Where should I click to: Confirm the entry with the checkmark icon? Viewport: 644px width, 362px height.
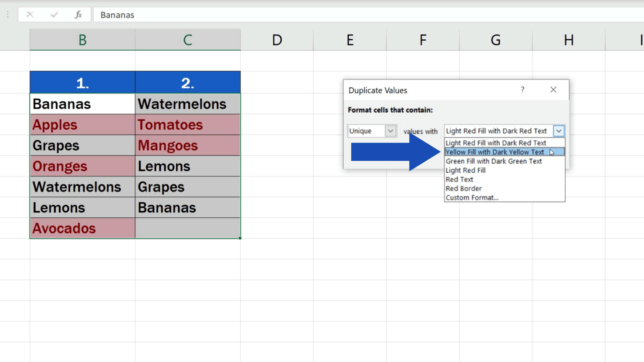click(x=54, y=15)
